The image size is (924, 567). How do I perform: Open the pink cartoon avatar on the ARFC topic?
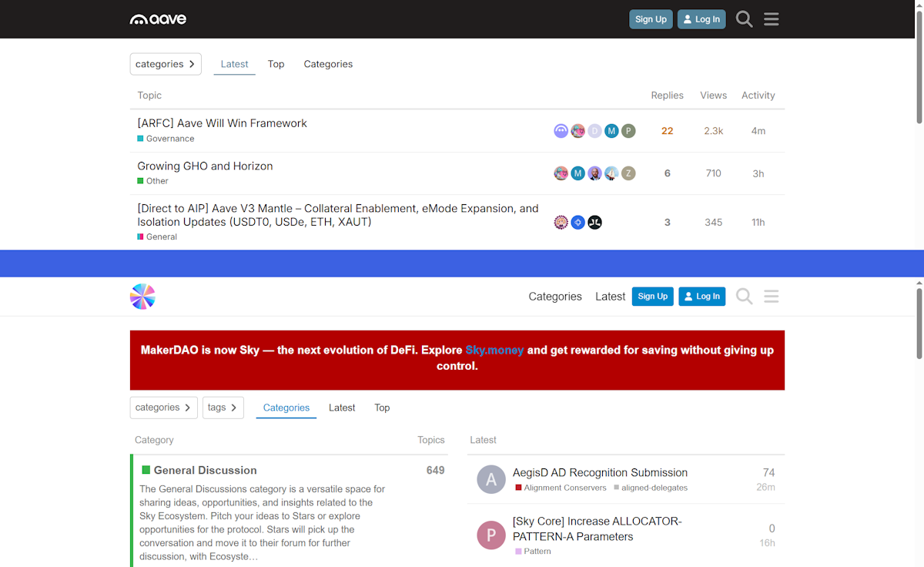[578, 131]
